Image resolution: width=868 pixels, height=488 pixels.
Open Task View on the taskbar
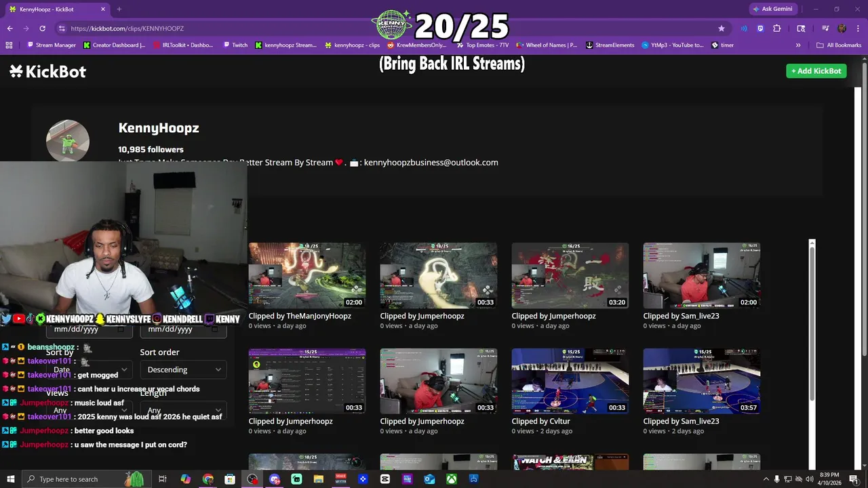point(163,479)
